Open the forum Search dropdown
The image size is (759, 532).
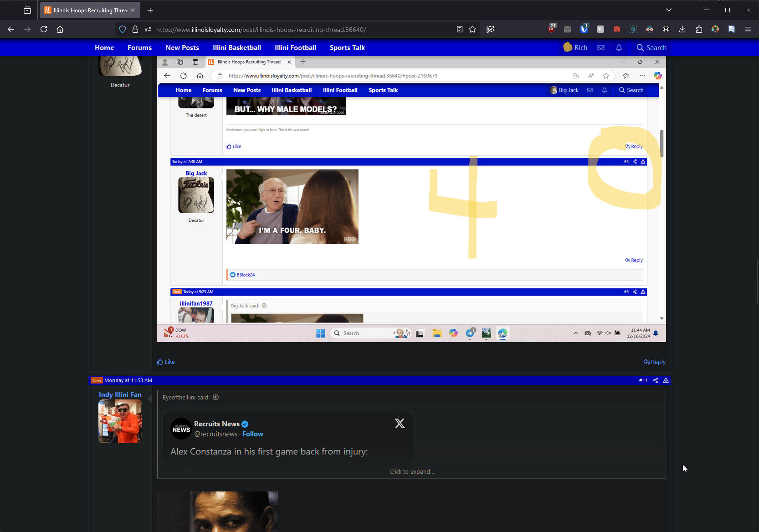click(x=651, y=47)
